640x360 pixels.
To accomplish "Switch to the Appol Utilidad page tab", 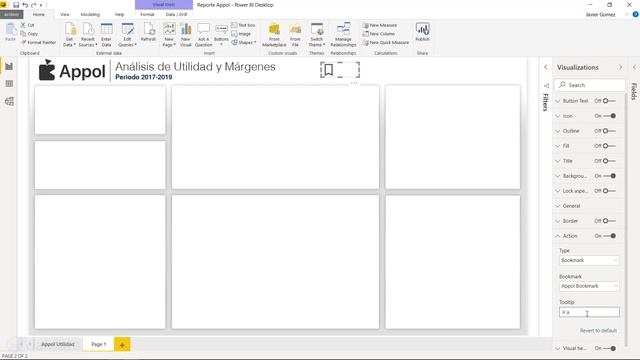I will tap(58, 344).
